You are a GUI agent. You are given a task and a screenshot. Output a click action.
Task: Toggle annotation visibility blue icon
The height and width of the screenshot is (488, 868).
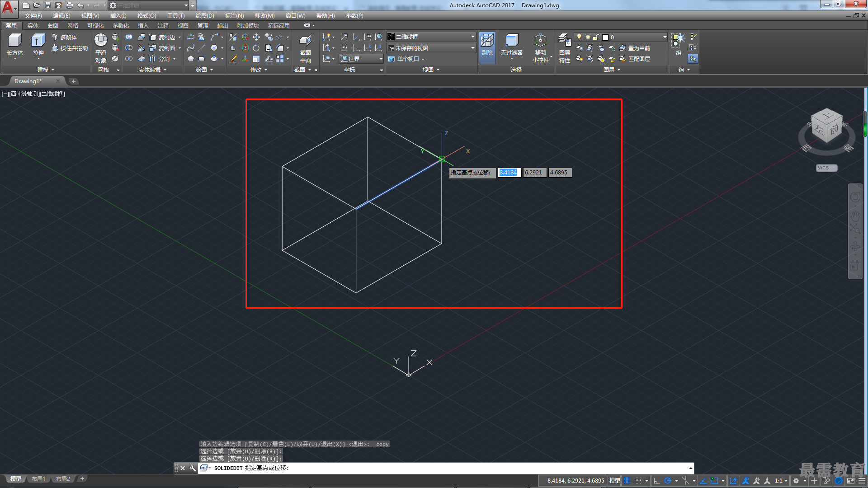pyautogui.click(x=746, y=481)
